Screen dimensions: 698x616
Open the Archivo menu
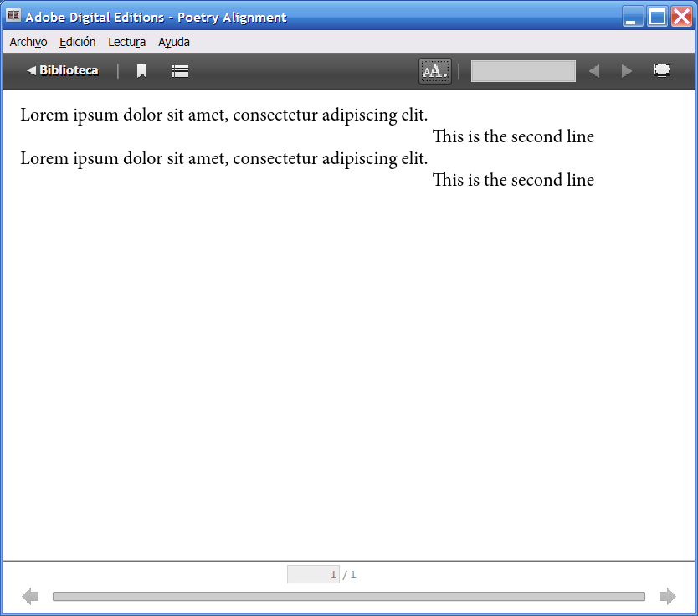pyautogui.click(x=28, y=42)
